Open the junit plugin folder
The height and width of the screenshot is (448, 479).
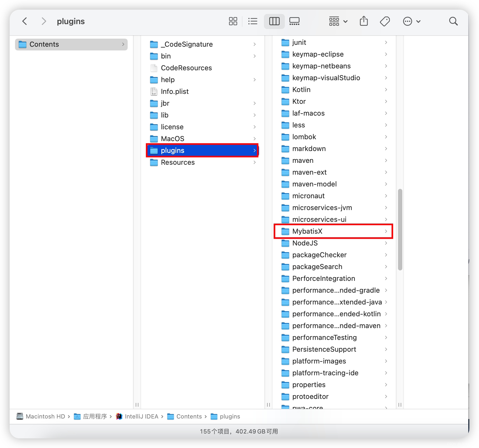point(334,42)
